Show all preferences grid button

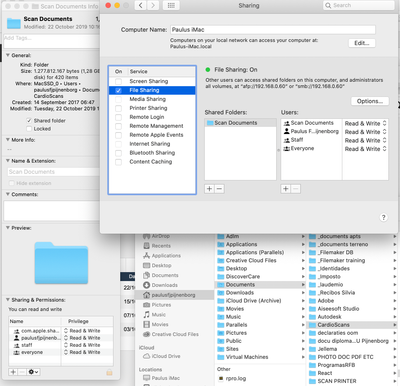click(171, 5)
